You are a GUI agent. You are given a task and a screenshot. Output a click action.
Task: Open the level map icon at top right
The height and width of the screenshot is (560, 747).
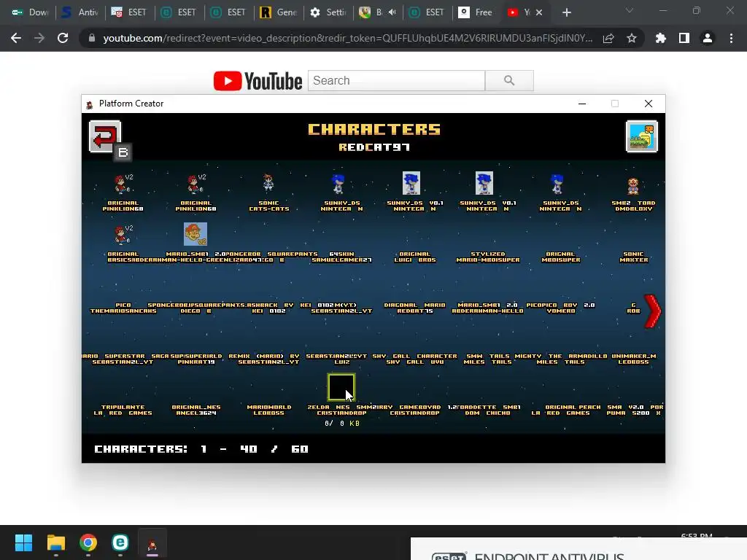tap(641, 136)
